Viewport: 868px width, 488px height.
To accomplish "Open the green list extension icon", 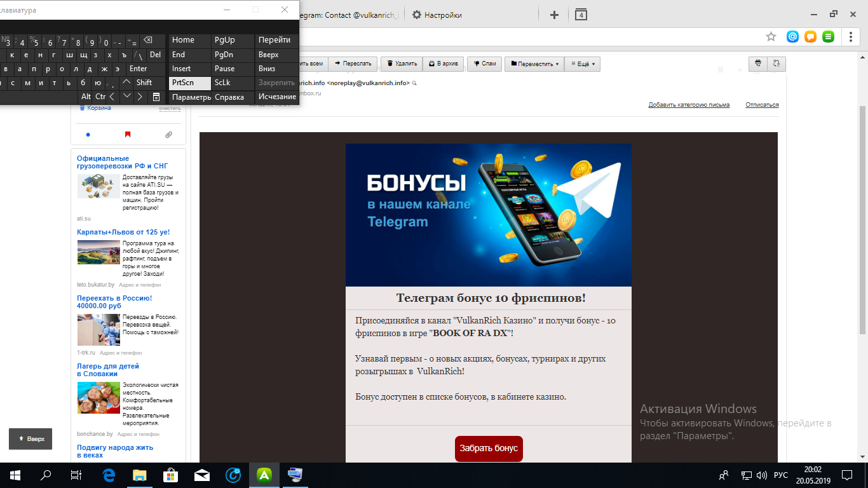I will pyautogui.click(x=828, y=37).
